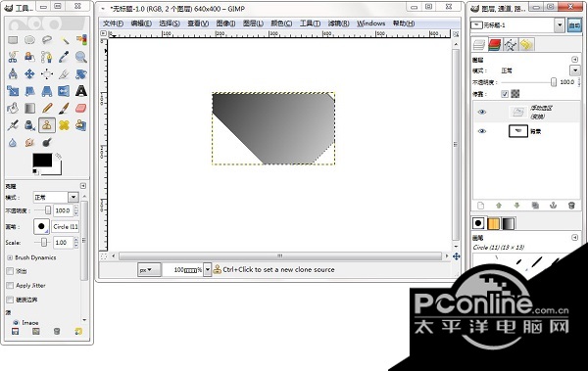Open the 图层(L) Layer menu
Screen dimensions: 588x371
(253, 23)
